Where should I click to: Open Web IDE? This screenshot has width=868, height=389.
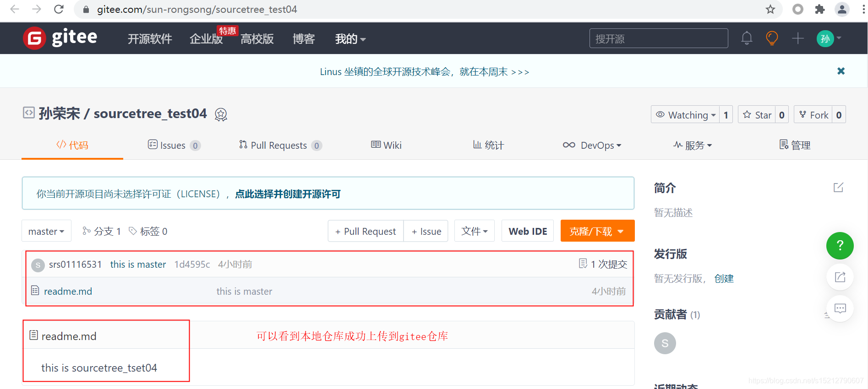[x=528, y=231]
